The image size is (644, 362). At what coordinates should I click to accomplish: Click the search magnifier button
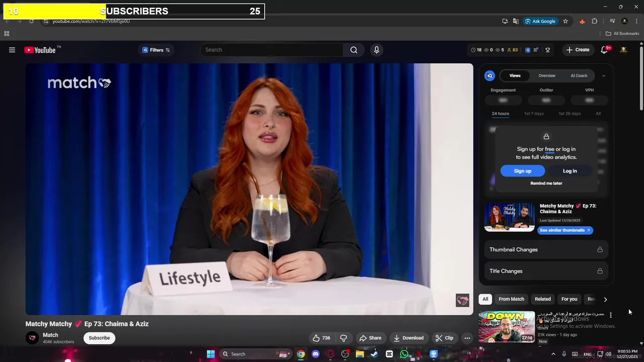tap(354, 50)
